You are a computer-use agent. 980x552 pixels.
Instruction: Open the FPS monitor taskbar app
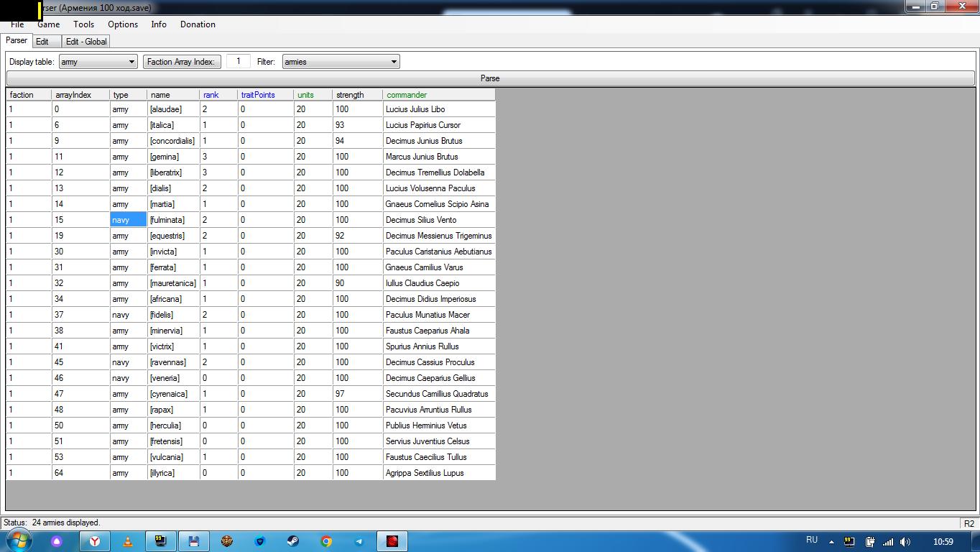pyautogui.click(x=160, y=541)
